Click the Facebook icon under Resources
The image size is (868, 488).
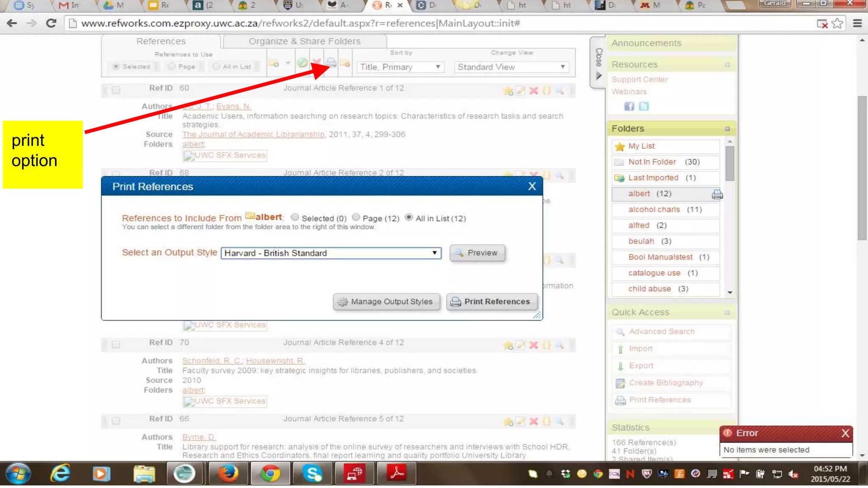click(x=629, y=106)
